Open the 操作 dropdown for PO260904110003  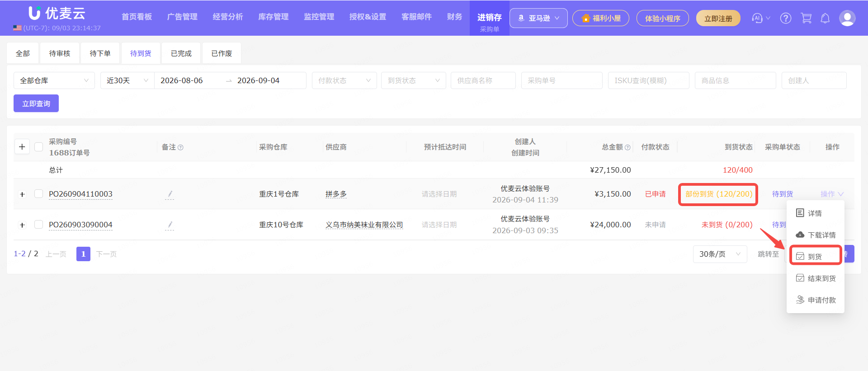[x=832, y=194]
